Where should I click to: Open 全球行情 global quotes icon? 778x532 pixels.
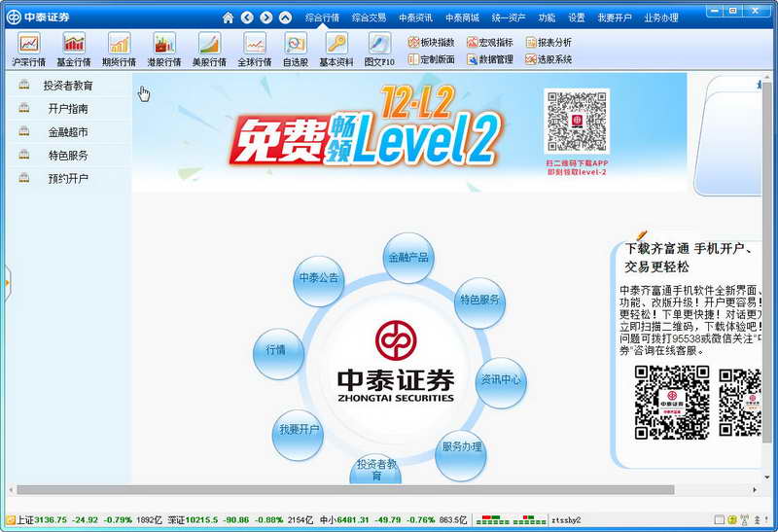pyautogui.click(x=255, y=50)
